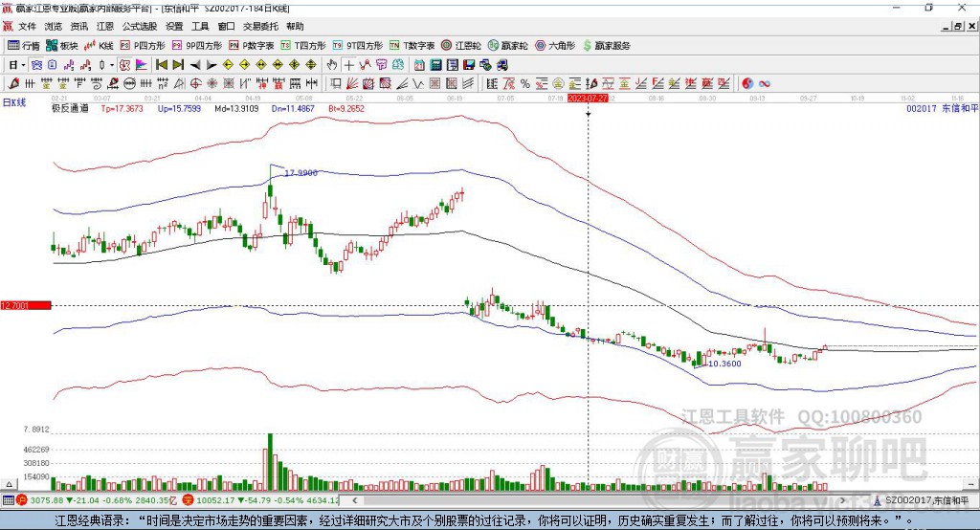
Task: Select the red pencil drawing tool
Action: click(13, 83)
